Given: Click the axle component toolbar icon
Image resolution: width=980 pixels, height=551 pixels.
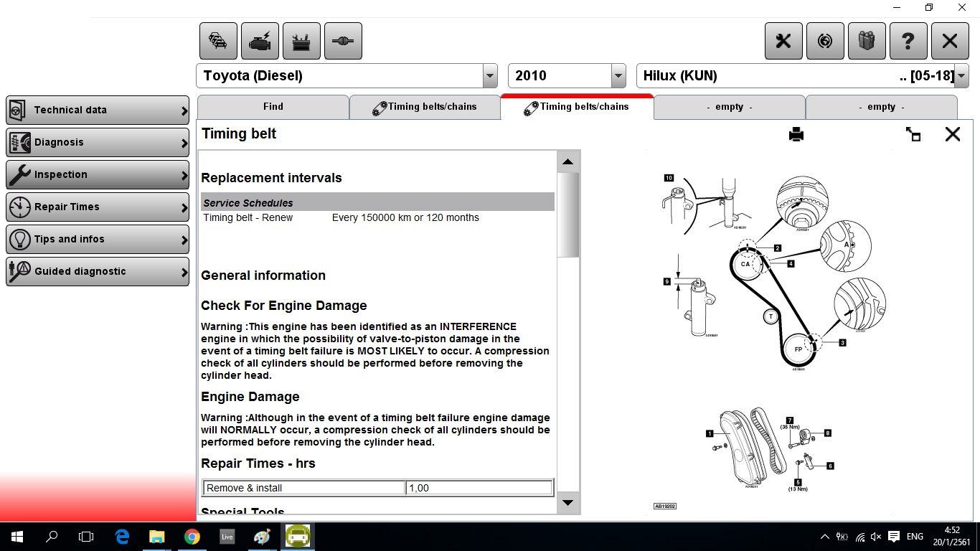Looking at the screenshot, I should coord(343,41).
